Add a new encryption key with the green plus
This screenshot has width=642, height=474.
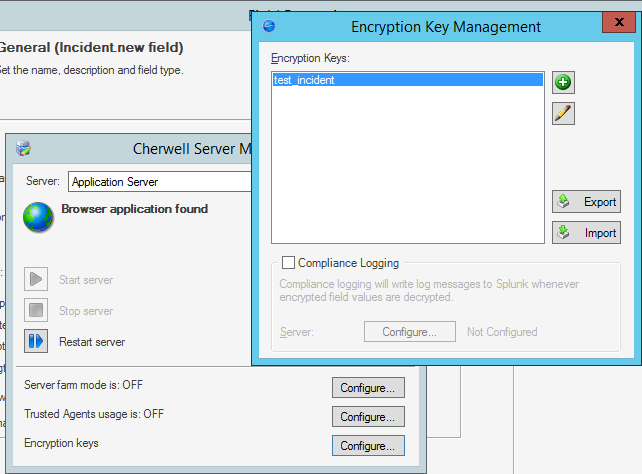563,83
